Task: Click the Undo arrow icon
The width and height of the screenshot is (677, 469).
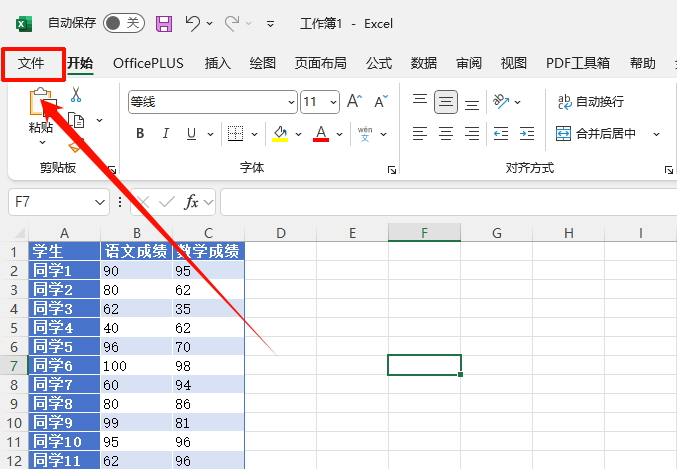Action: pos(193,23)
